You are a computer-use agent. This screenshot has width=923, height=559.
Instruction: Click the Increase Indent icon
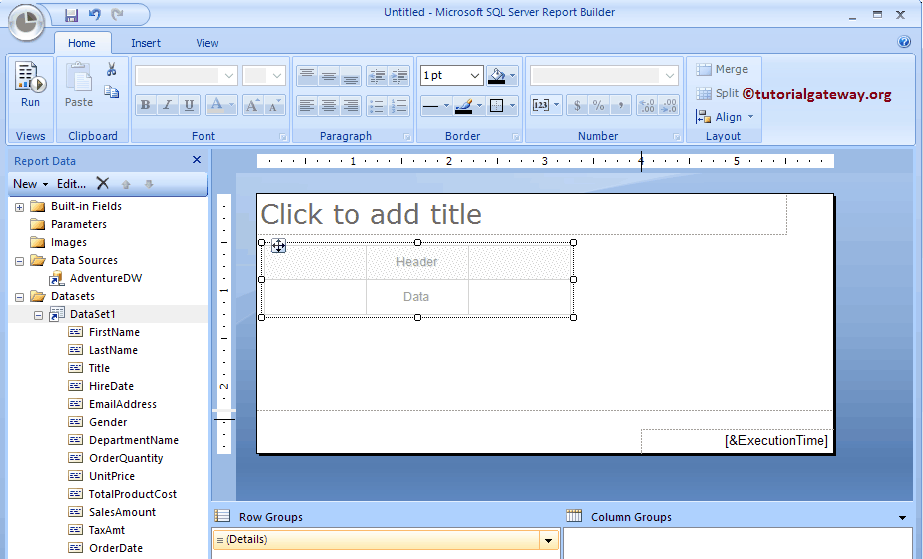(x=399, y=75)
